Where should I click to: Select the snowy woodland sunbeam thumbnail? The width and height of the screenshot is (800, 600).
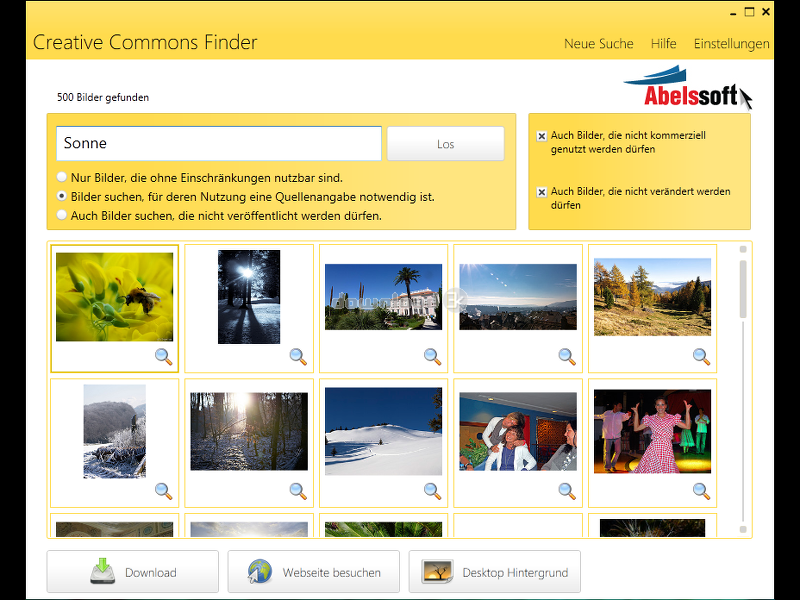coord(249,432)
